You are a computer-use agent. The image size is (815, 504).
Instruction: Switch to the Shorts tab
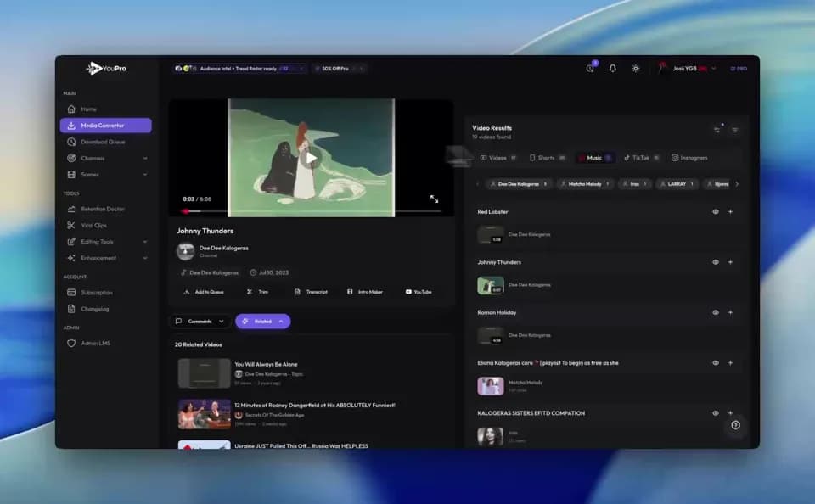[547, 158]
